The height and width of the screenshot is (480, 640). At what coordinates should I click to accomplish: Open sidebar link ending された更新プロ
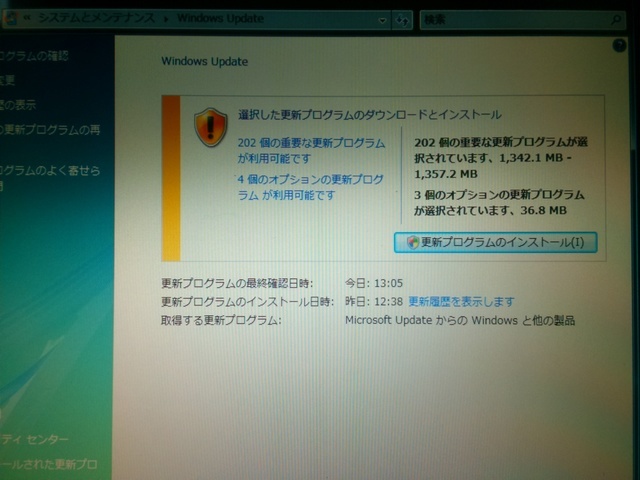click(49, 464)
